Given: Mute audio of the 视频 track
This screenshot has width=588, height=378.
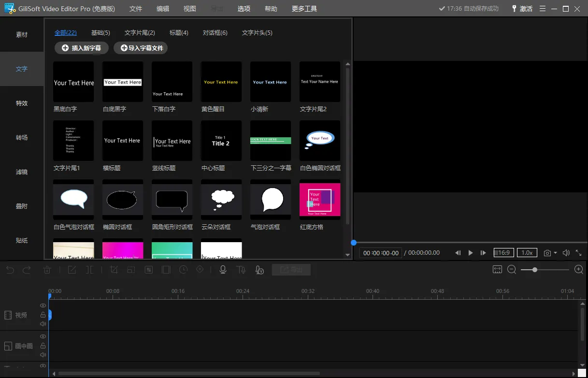Looking at the screenshot, I should point(43,324).
